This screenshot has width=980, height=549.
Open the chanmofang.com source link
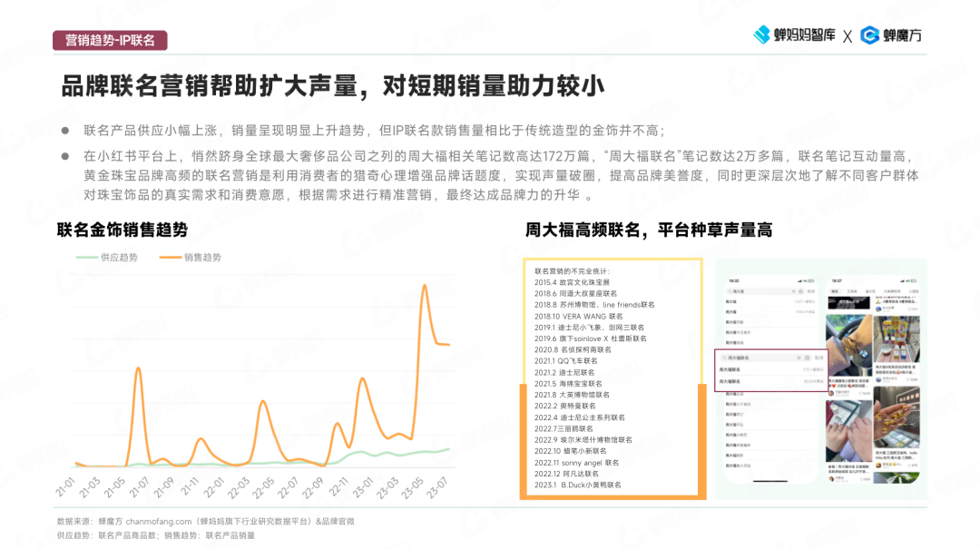tap(159, 521)
